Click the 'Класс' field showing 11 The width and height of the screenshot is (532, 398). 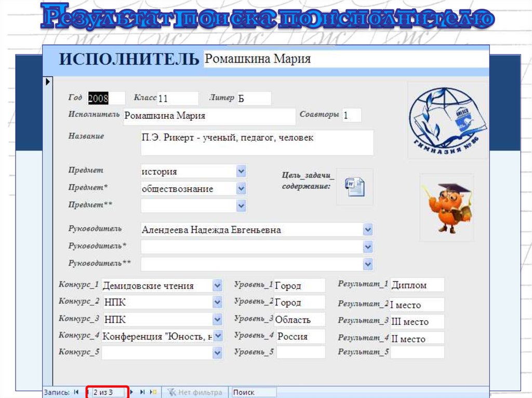point(178,98)
